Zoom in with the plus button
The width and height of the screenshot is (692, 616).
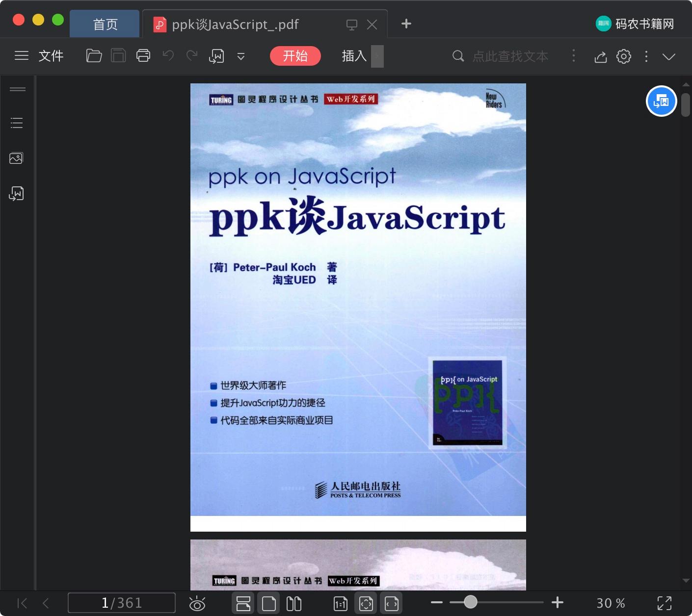[558, 602]
